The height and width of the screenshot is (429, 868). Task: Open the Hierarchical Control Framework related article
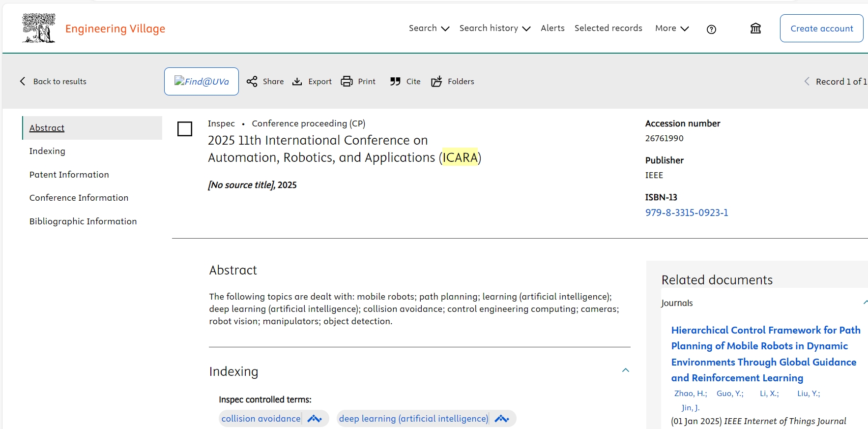[x=766, y=354]
